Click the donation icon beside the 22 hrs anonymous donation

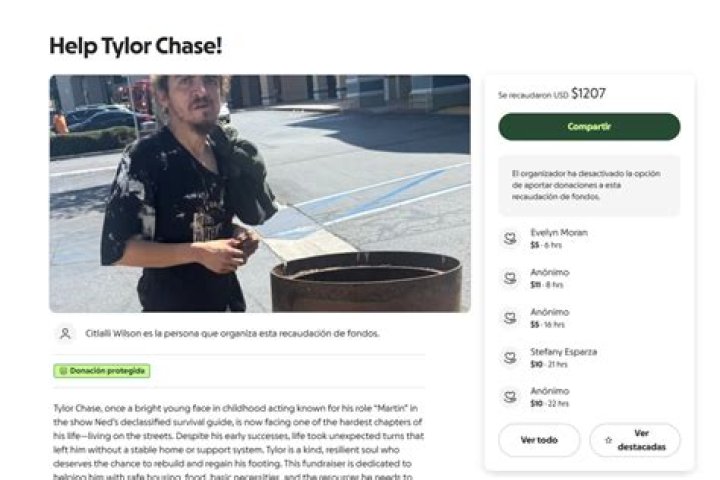coord(510,397)
